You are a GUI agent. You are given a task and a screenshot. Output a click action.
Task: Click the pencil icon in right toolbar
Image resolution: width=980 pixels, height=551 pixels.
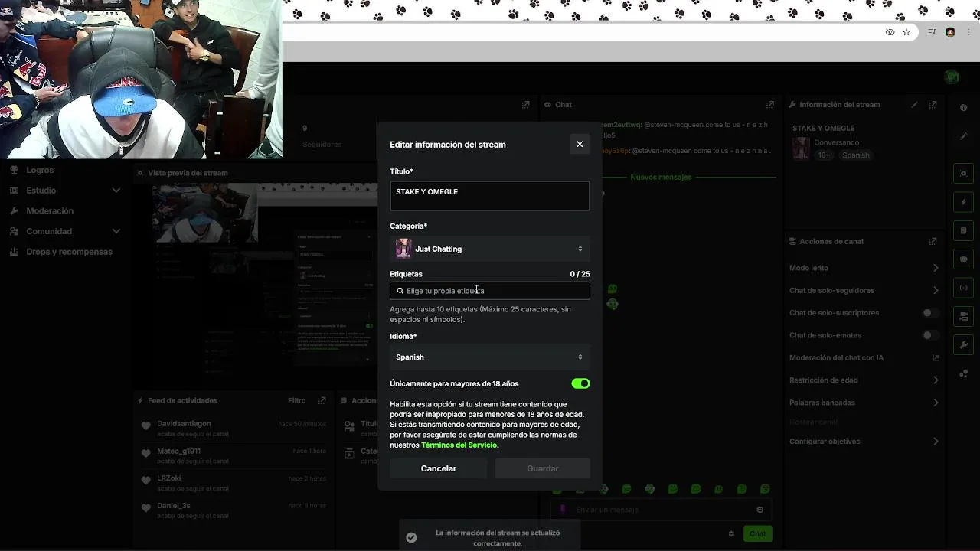tap(964, 136)
